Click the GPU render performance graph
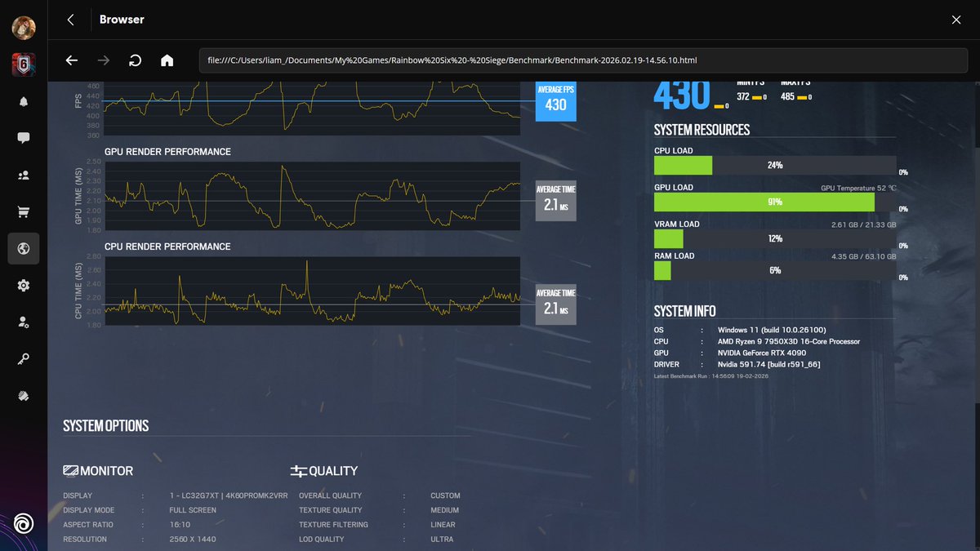This screenshot has height=551, width=980. [x=312, y=196]
